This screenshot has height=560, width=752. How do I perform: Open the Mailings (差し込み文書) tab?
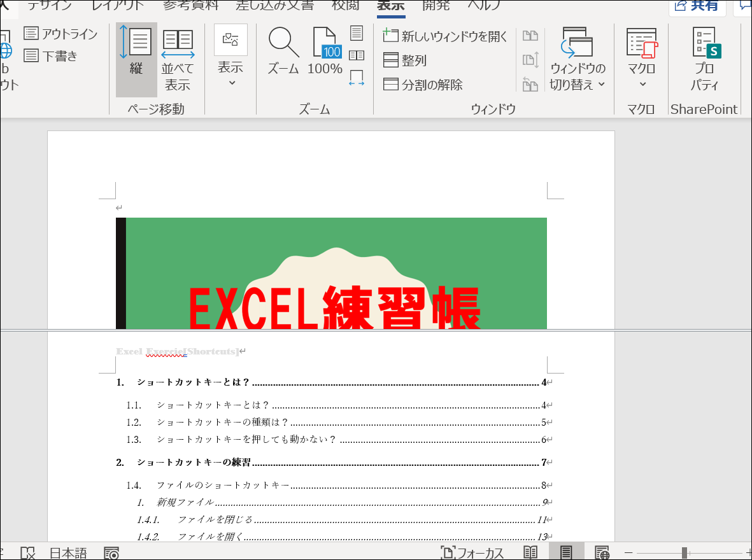(x=275, y=5)
